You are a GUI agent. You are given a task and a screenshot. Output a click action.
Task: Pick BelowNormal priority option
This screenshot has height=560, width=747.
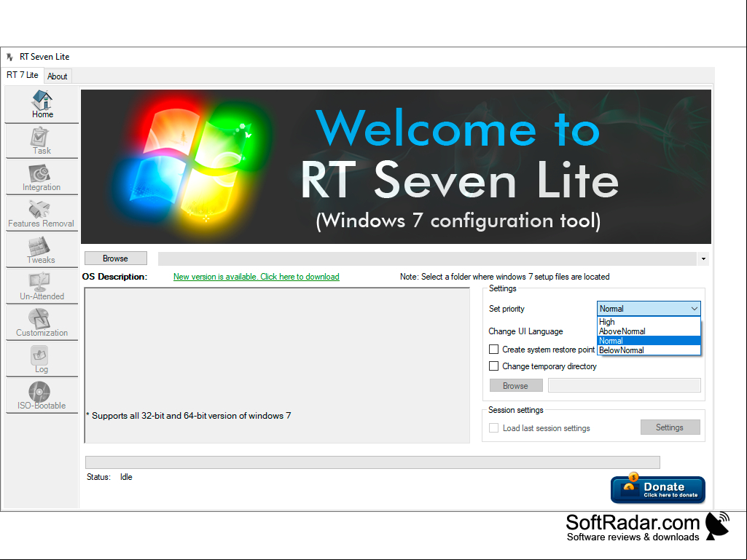pyautogui.click(x=649, y=350)
